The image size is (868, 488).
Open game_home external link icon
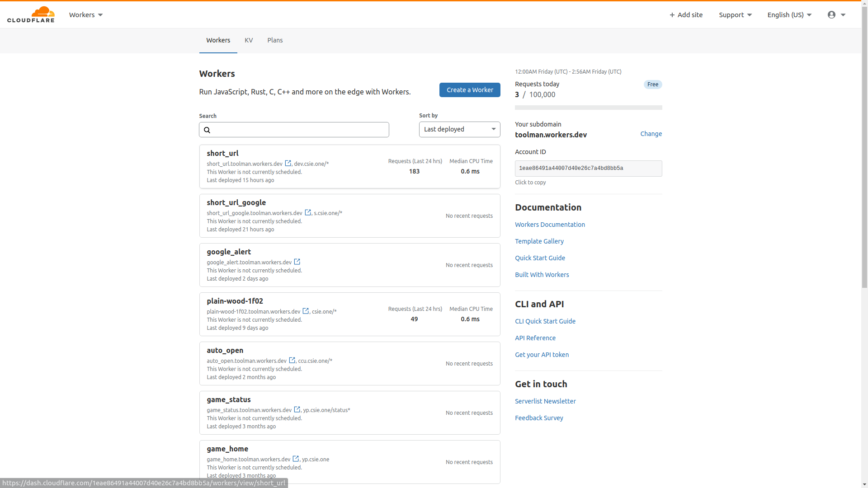click(x=296, y=459)
